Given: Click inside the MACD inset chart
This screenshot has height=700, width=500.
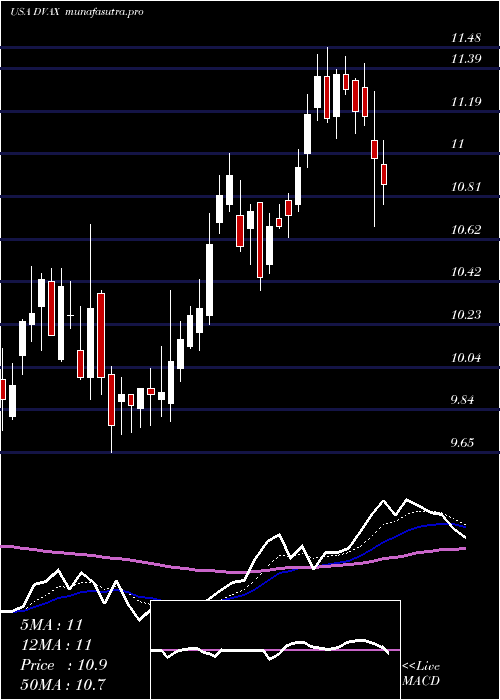Looking at the screenshot, I should [275, 650].
